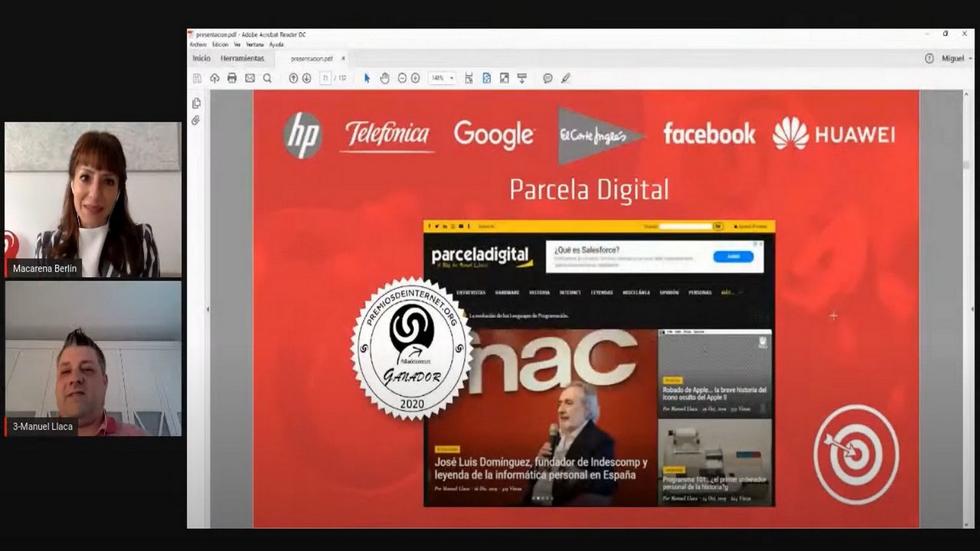Click the help question mark icon
Screen dimensions: 980x551
pos(929,58)
